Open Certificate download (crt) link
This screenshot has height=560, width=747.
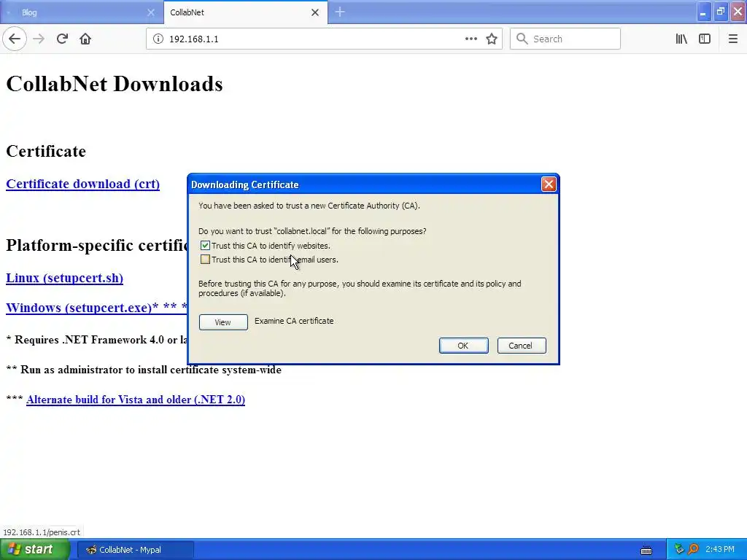point(83,184)
